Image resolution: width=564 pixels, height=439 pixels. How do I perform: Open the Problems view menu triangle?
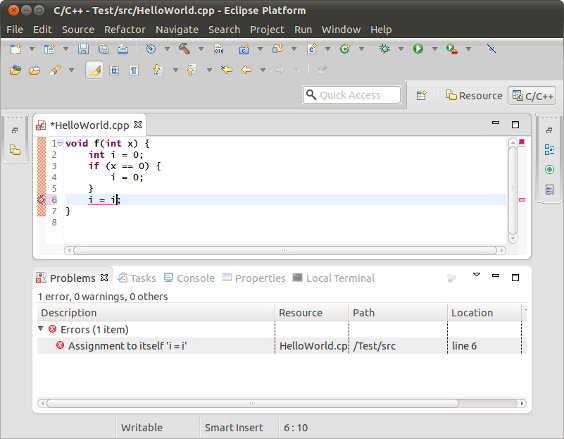pos(477,275)
